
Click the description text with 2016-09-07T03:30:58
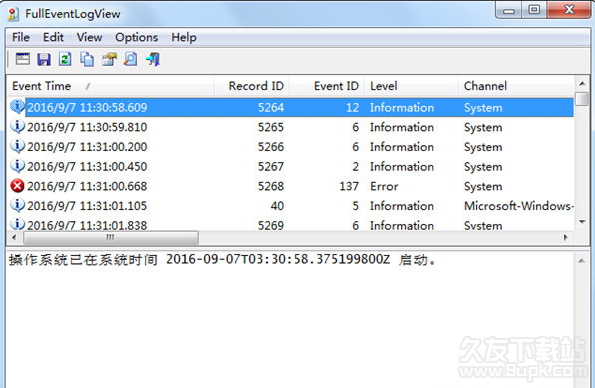point(222,260)
